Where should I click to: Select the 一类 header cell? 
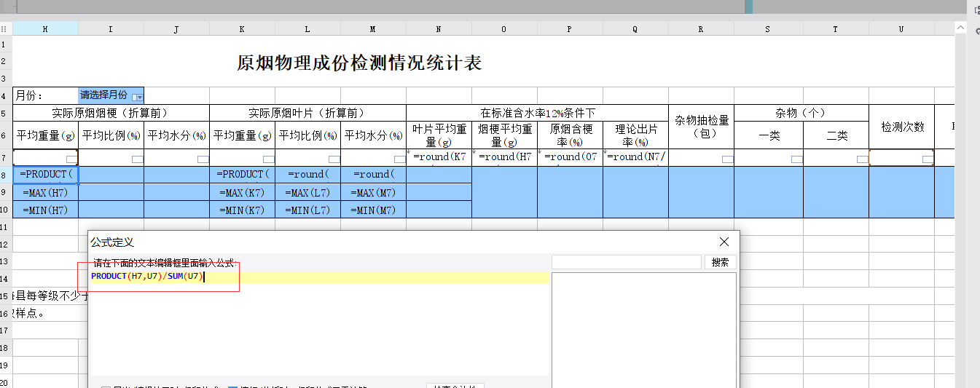769,135
